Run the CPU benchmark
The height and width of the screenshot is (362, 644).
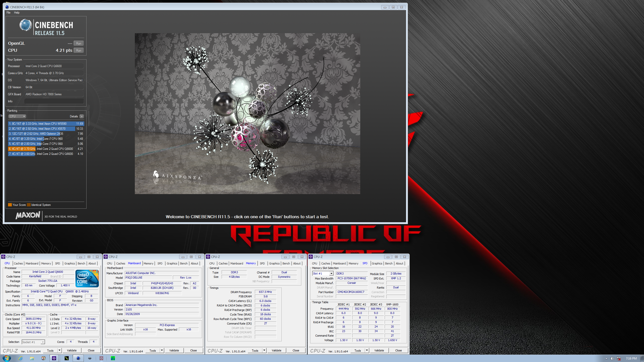click(79, 51)
